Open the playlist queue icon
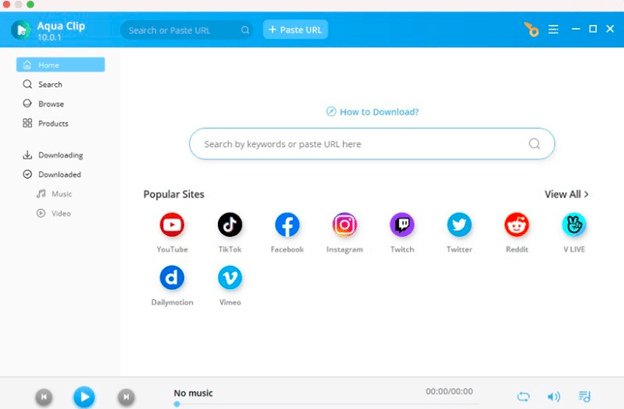This screenshot has height=409, width=624. (x=584, y=396)
